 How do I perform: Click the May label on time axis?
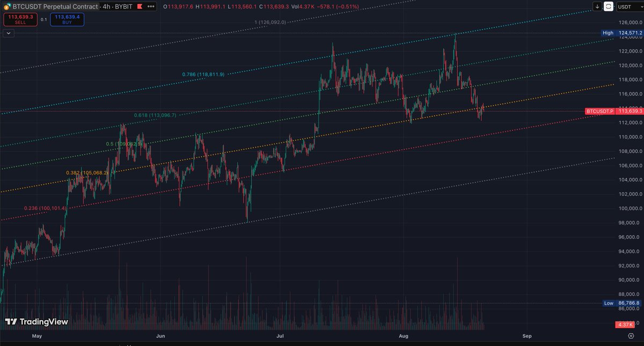coord(37,336)
